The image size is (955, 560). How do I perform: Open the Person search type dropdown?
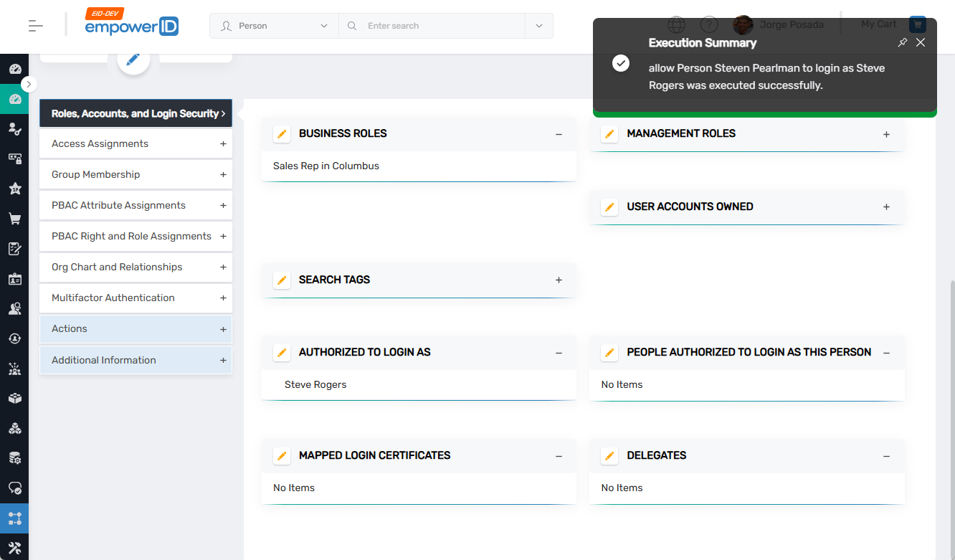[274, 26]
